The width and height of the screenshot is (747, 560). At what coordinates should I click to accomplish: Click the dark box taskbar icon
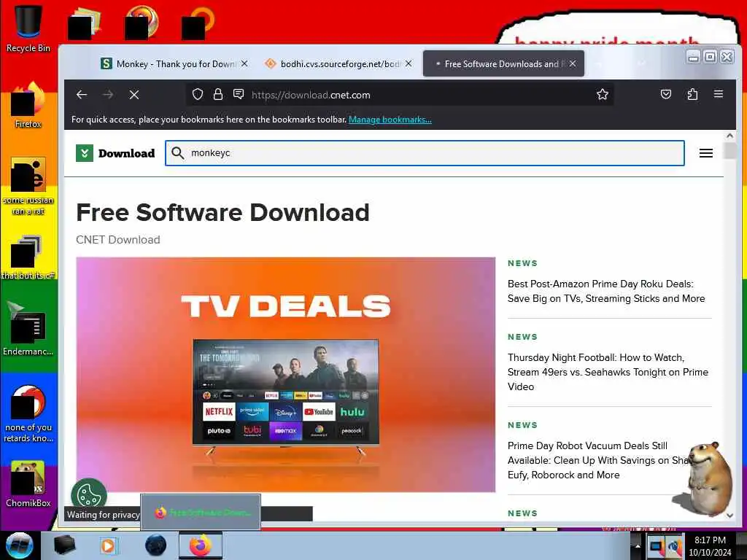click(x=65, y=545)
